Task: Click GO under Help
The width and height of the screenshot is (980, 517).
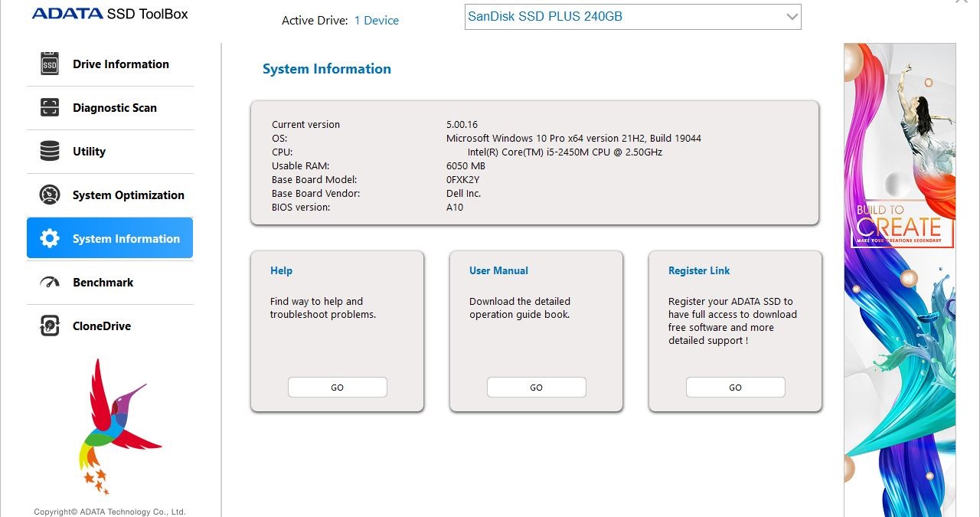Action: pyautogui.click(x=338, y=388)
